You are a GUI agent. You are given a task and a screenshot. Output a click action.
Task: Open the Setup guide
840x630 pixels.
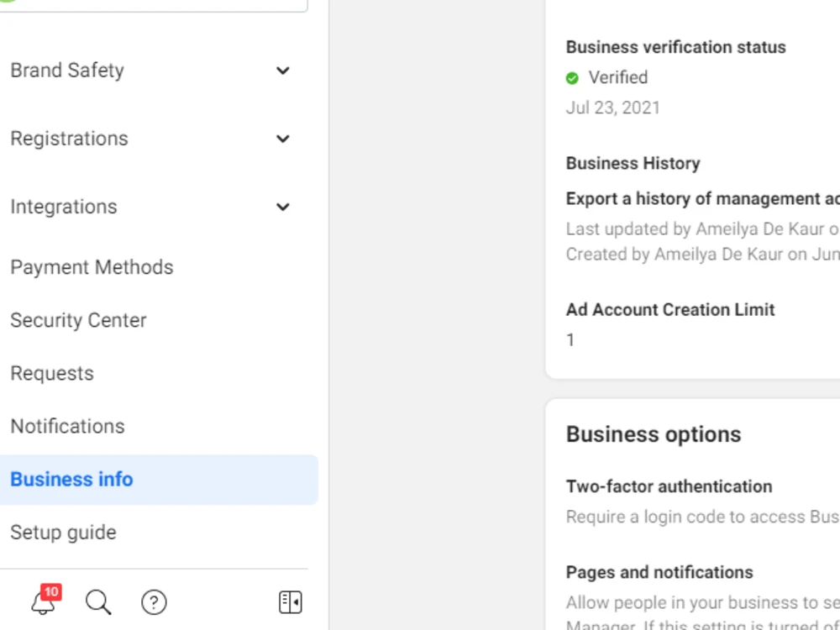pyautogui.click(x=63, y=532)
